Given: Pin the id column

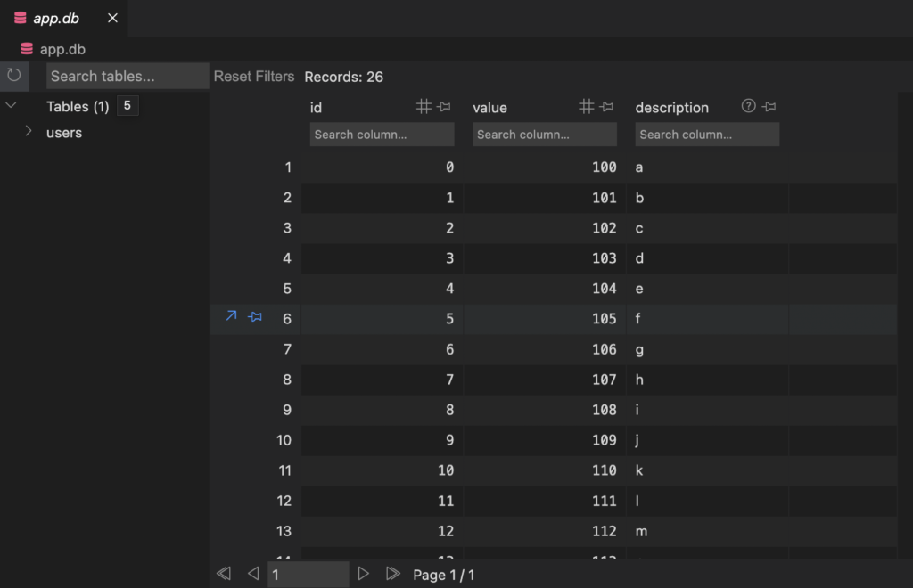Looking at the screenshot, I should pos(444,107).
